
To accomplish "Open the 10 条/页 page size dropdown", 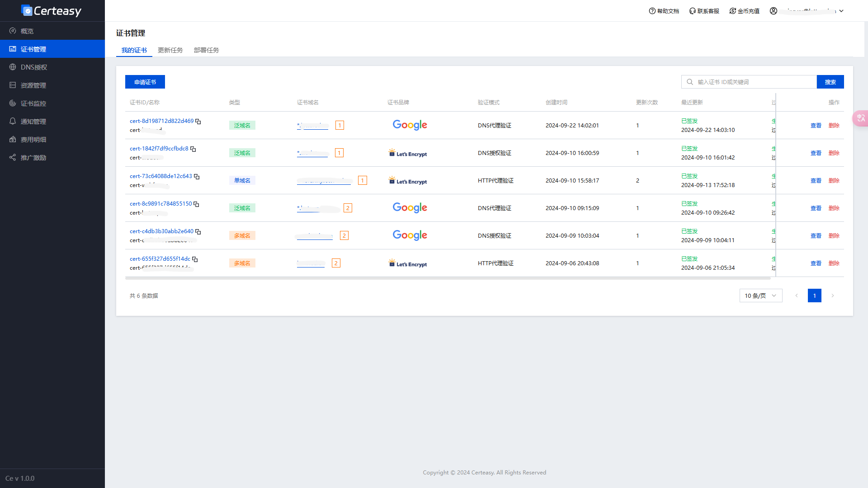I will [761, 296].
